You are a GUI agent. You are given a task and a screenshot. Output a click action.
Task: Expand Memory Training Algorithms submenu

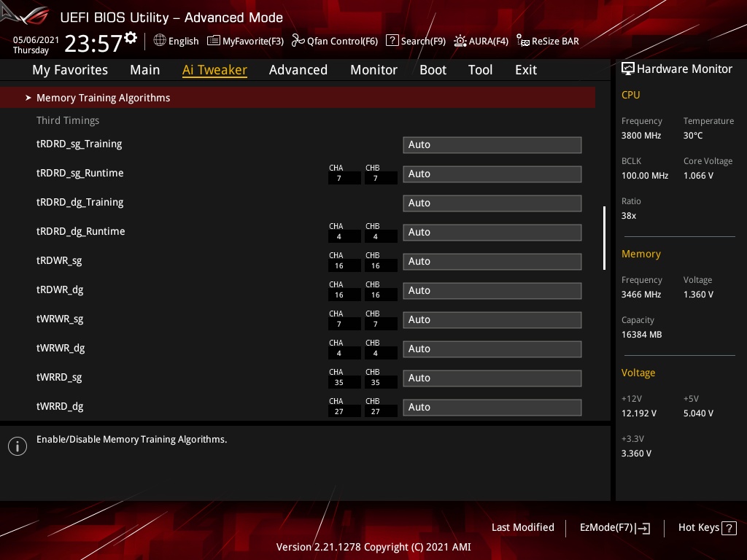coord(298,98)
